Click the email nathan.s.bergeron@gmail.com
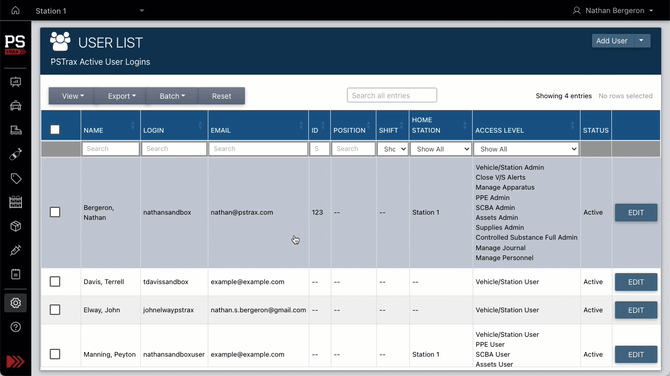 pos(258,310)
